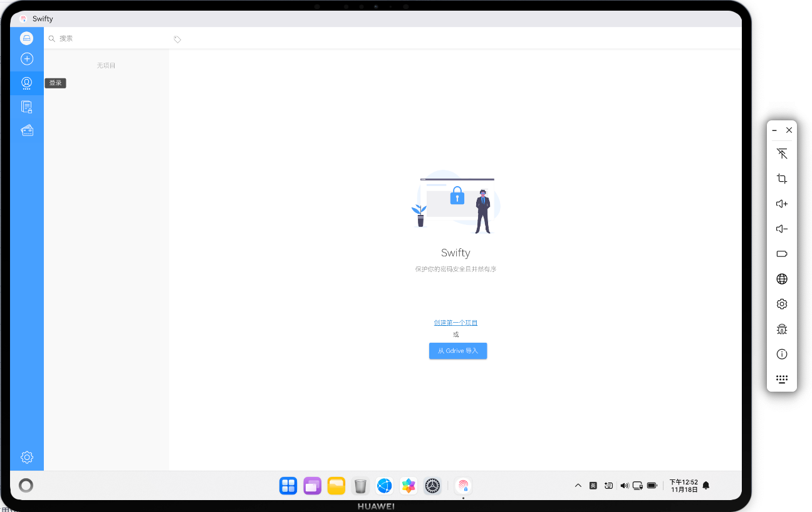Image resolution: width=812 pixels, height=512 pixels.
Task: Increase volume in emulator toolbar
Action: point(782,204)
